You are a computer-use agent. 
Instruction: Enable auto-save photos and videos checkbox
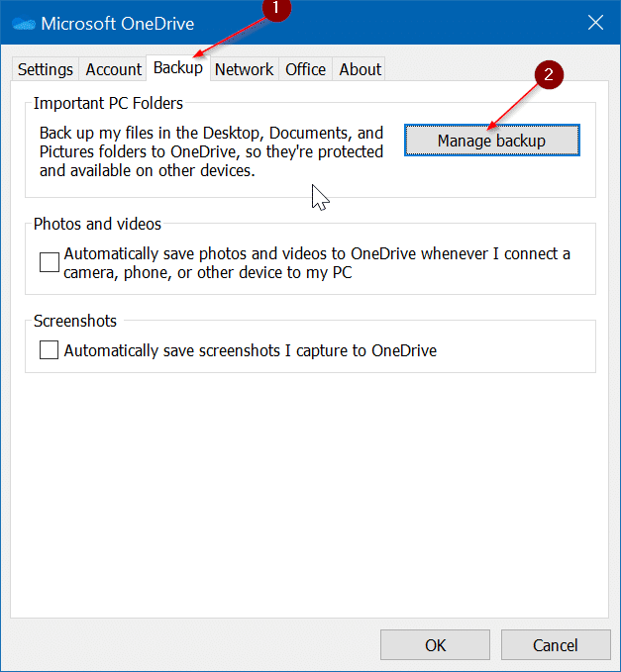50,262
